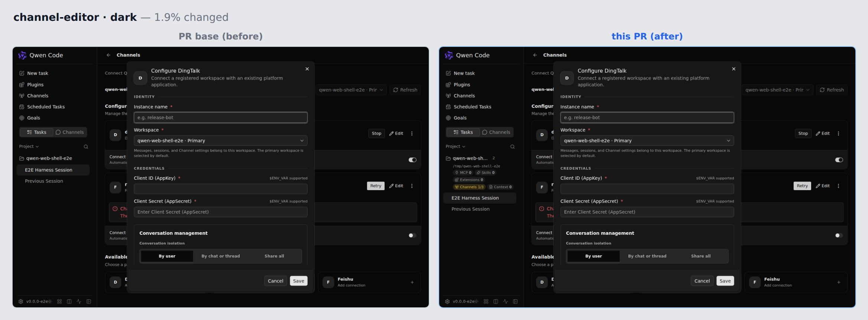Expand the Project dropdown in the before sidebar
868x320 pixels.
(29, 147)
